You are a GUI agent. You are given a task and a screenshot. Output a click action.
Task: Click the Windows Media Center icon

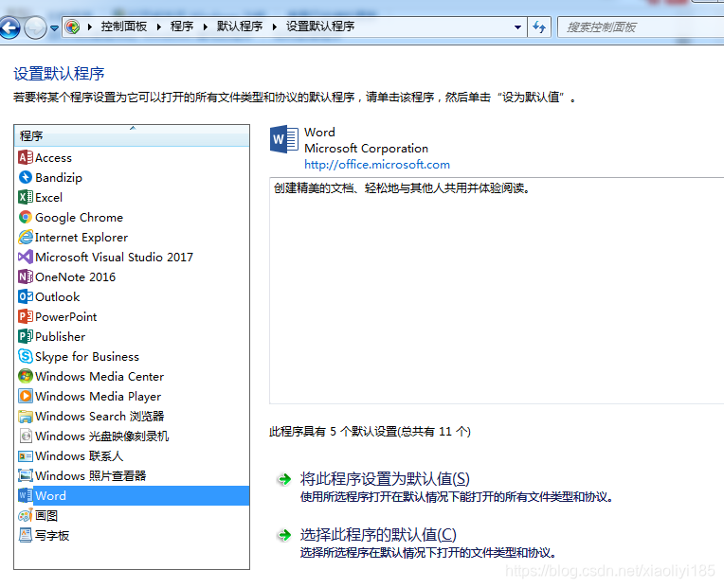pos(26,376)
